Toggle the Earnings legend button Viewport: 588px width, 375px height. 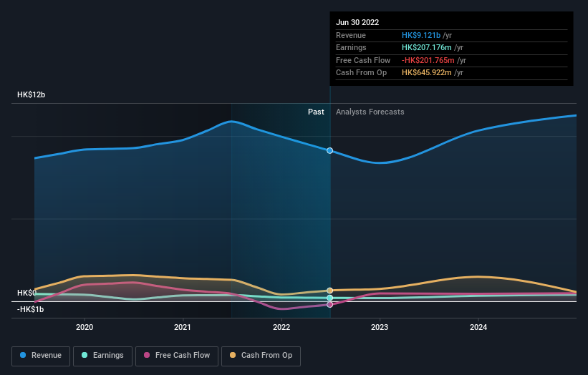102,356
